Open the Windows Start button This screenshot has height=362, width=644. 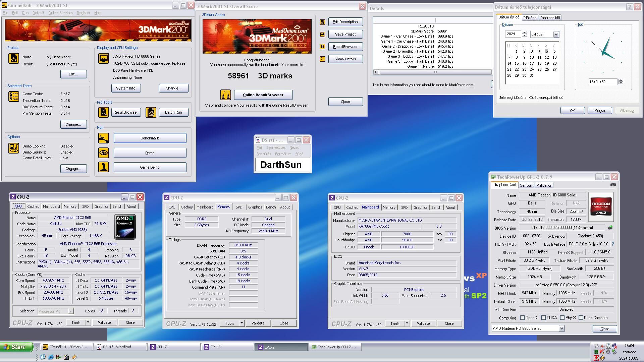click(17, 347)
